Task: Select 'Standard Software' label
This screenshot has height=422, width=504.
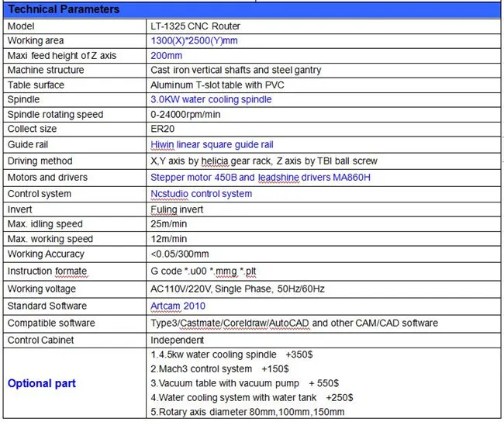Action: (x=47, y=306)
